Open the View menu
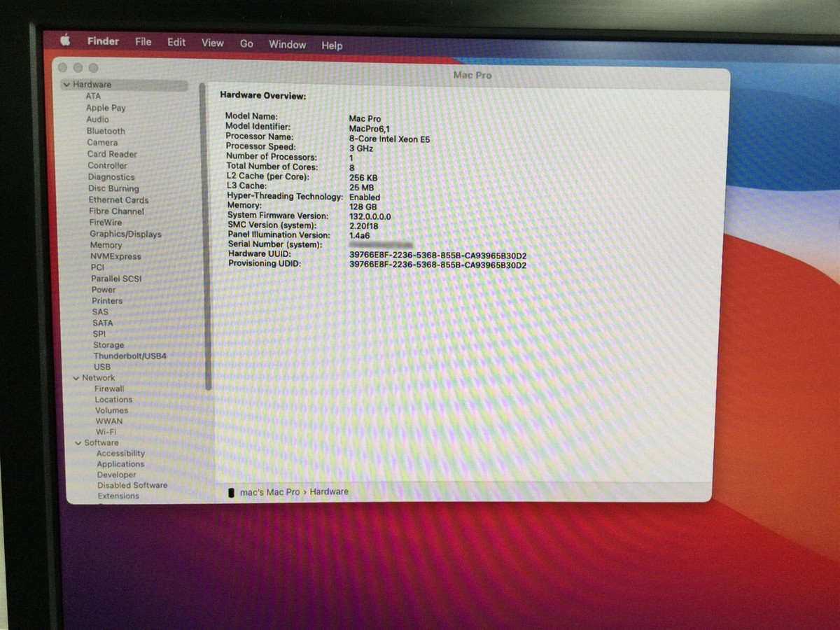 click(x=213, y=43)
